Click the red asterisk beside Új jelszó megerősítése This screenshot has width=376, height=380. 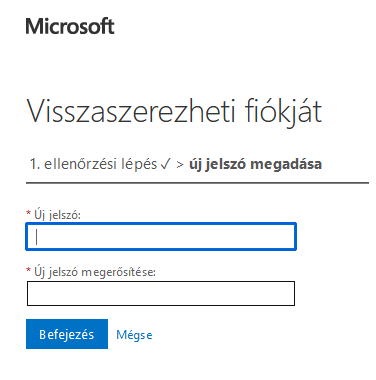click(28, 270)
